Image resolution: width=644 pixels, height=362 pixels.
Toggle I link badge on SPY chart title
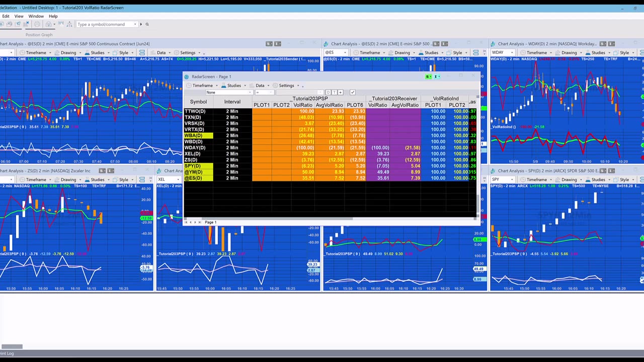pos(612,171)
